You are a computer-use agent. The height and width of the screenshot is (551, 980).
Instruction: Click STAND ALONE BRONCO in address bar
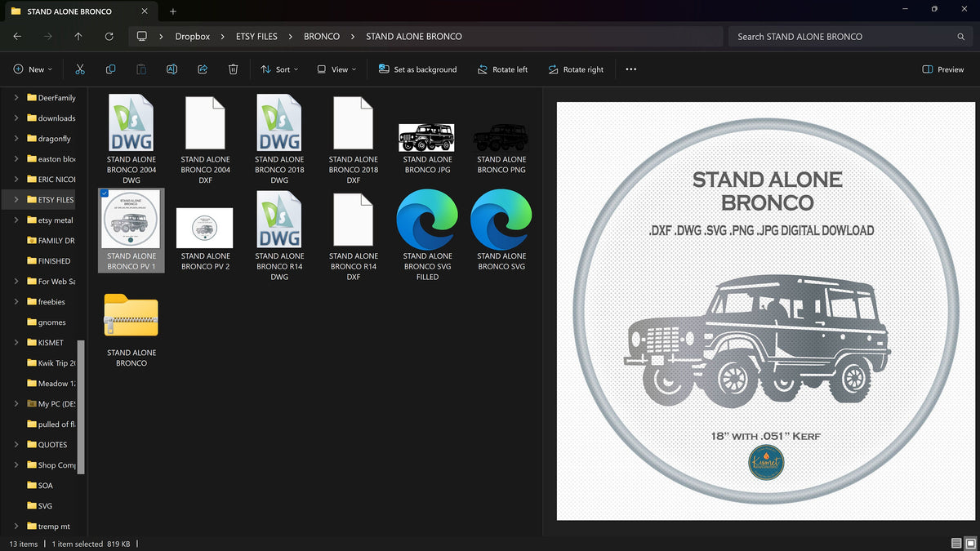click(414, 37)
